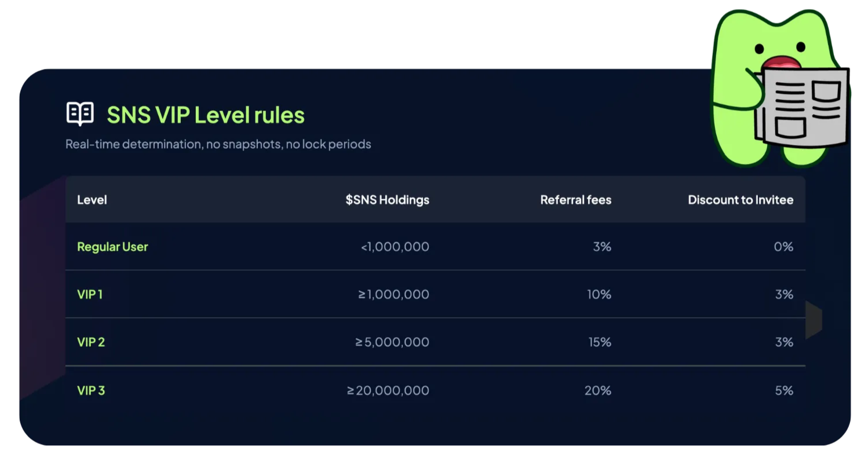Select the $SNS Holdings column header
The height and width of the screenshot is (458, 868).
pyautogui.click(x=387, y=200)
